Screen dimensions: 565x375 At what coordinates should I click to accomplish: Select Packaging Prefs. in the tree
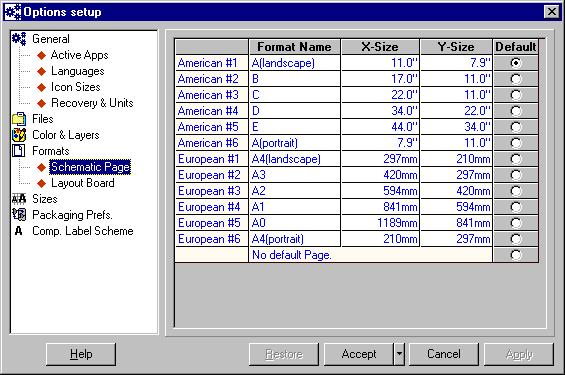tap(72, 215)
